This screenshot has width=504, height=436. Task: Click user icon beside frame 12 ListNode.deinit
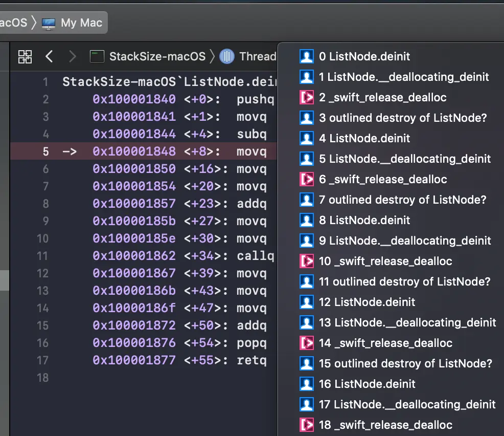[307, 302]
